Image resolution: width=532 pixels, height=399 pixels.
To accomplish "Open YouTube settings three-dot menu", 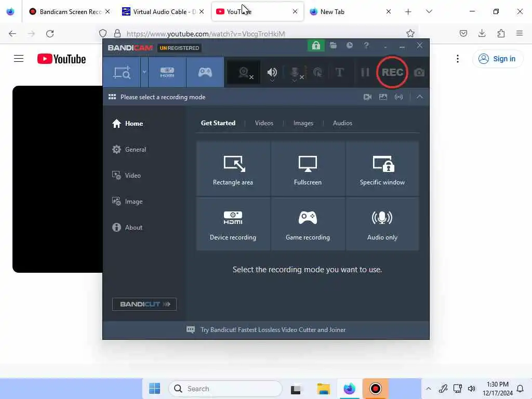I will pyautogui.click(x=458, y=59).
